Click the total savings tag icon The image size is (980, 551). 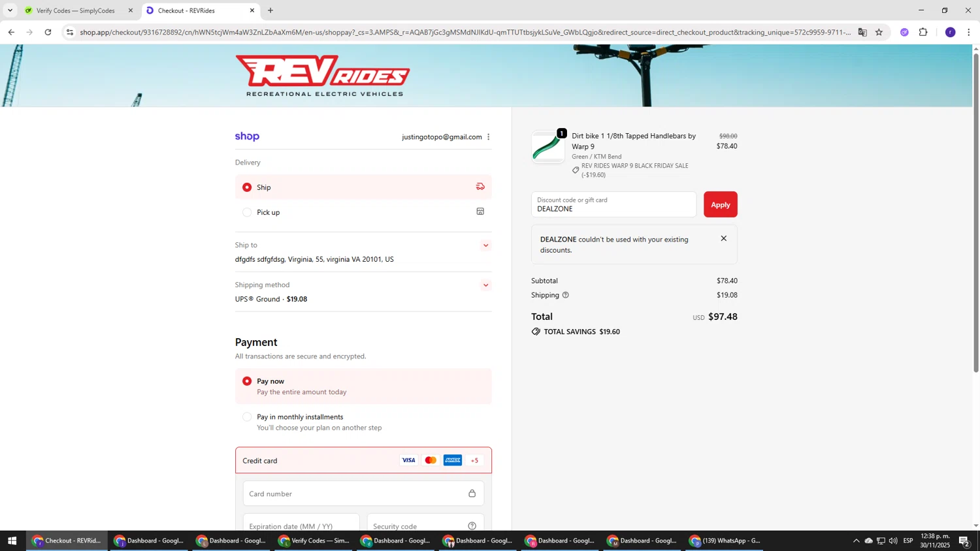coord(536,332)
